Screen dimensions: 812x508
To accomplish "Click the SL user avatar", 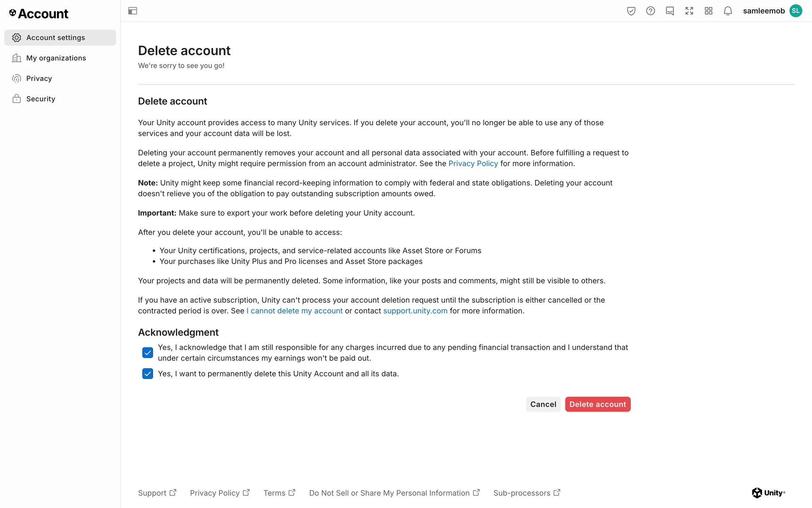I will pos(796,11).
